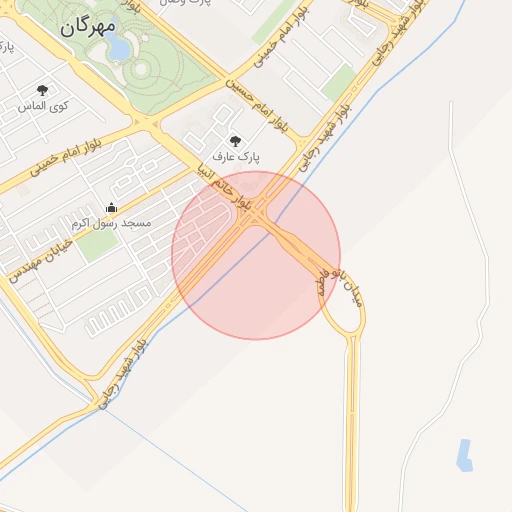Click the divided highway south of the roundabout

point(353,423)
